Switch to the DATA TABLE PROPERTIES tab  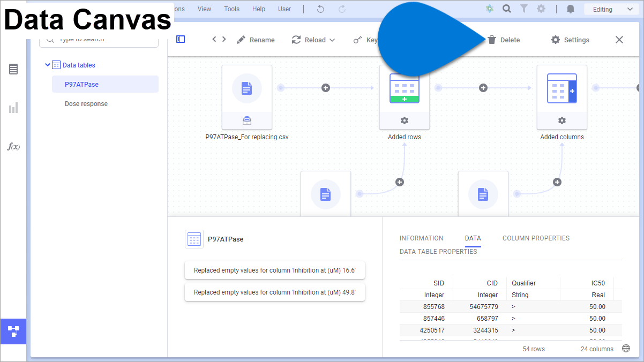coord(438,252)
